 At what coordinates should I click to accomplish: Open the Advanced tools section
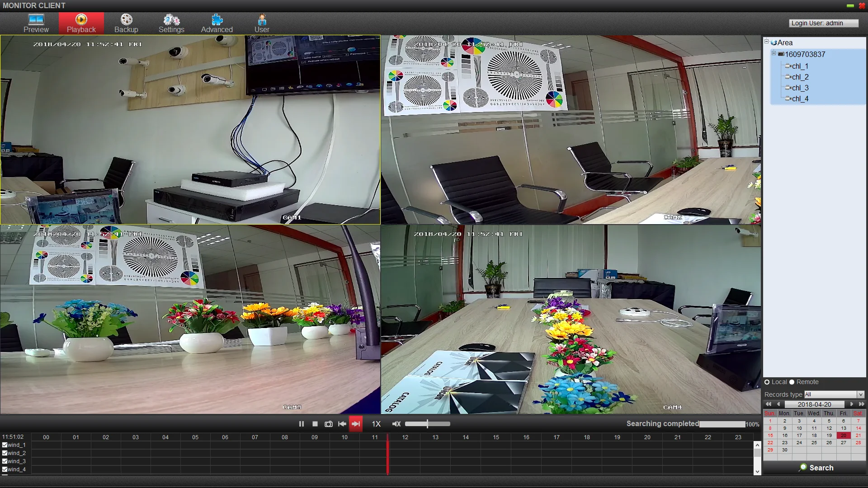pyautogui.click(x=217, y=23)
